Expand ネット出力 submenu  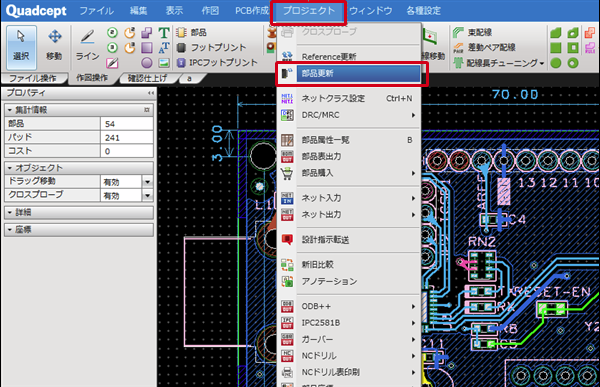coord(350,215)
